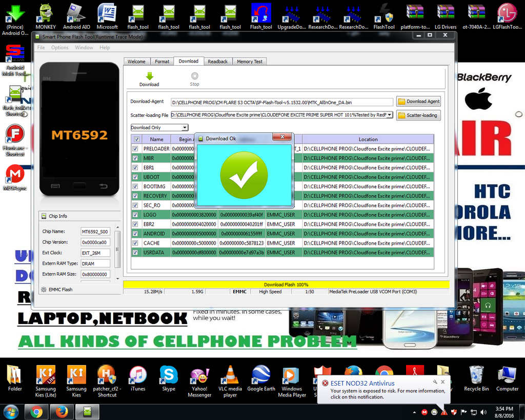
Task: Uncheck the CACHE partition checkbox
Action: (135, 243)
